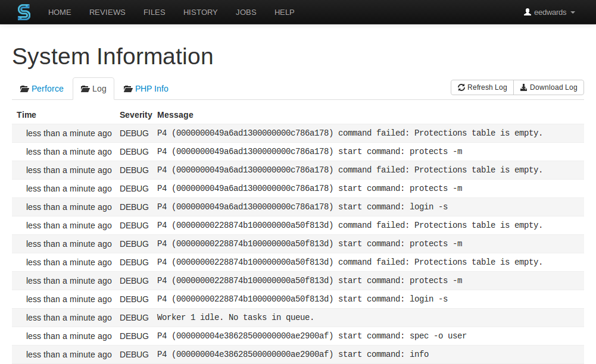Select the start command info message
The width and height of the screenshot is (596, 364).
coord(293,354)
